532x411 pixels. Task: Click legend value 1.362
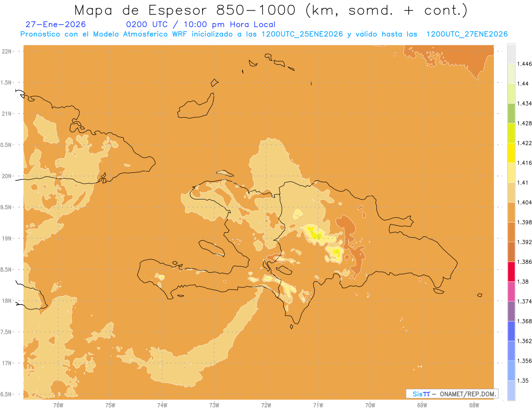coord(524,341)
